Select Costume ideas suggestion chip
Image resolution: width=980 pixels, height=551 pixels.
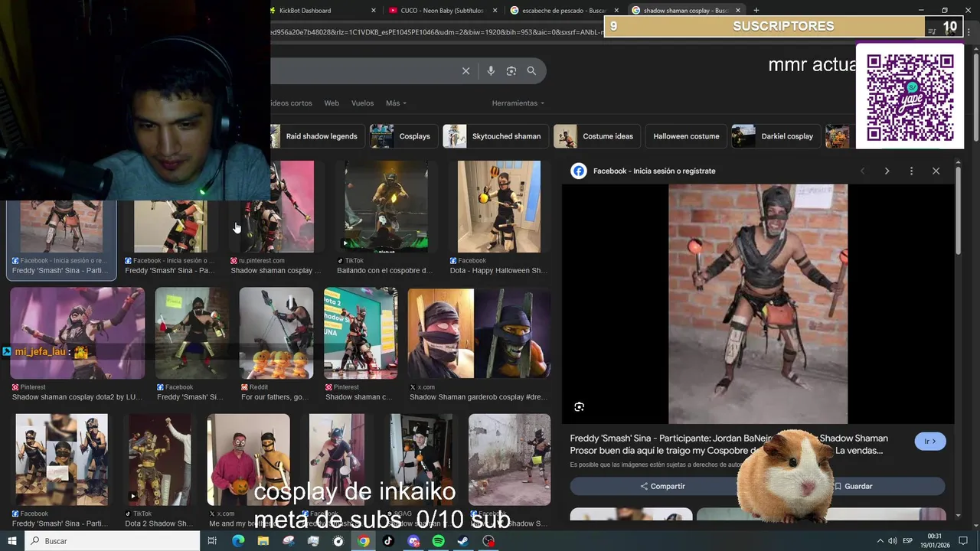click(597, 136)
